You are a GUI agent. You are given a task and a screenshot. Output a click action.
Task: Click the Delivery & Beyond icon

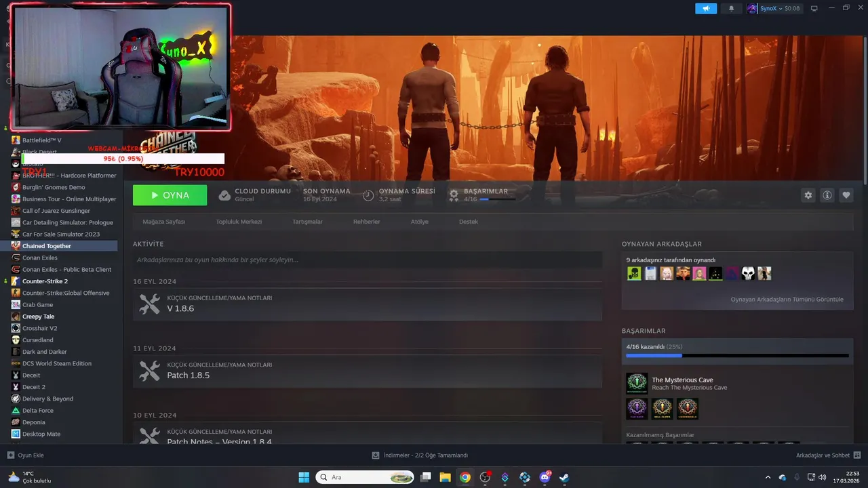(x=16, y=399)
